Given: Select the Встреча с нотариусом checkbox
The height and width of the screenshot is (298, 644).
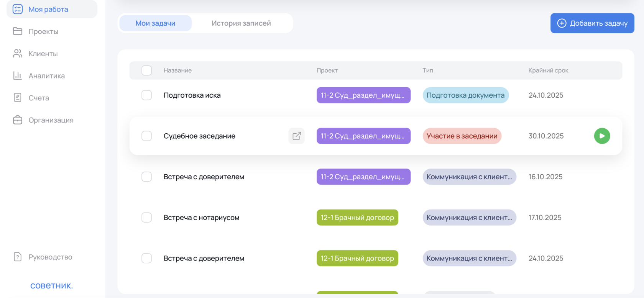Looking at the screenshot, I should coord(146,218).
